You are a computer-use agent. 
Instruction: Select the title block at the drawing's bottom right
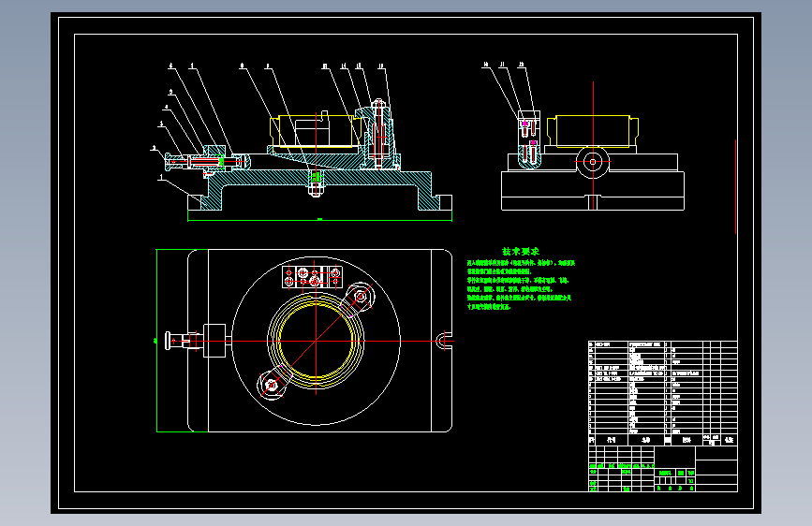pyautogui.click(x=663, y=469)
